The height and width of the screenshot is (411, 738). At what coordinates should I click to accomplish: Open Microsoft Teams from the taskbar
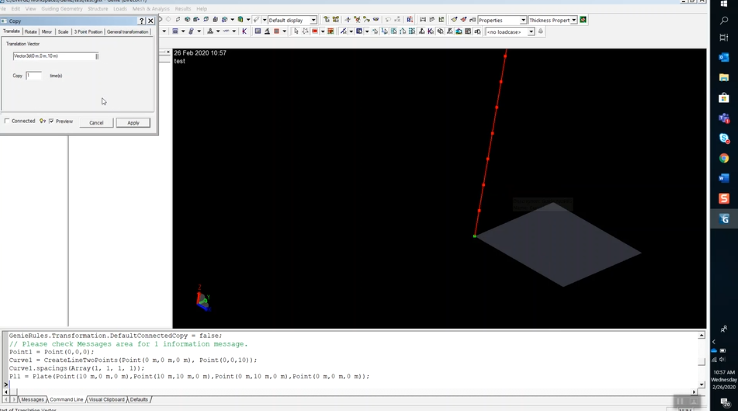click(724, 118)
